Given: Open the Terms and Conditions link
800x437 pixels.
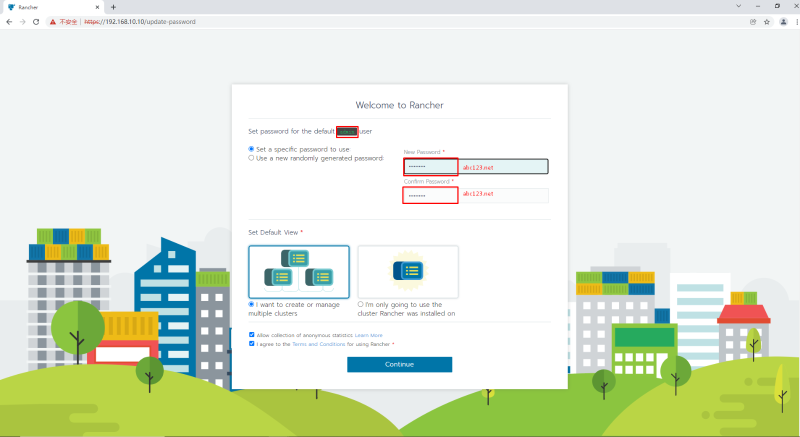Looking at the screenshot, I should click(318, 344).
